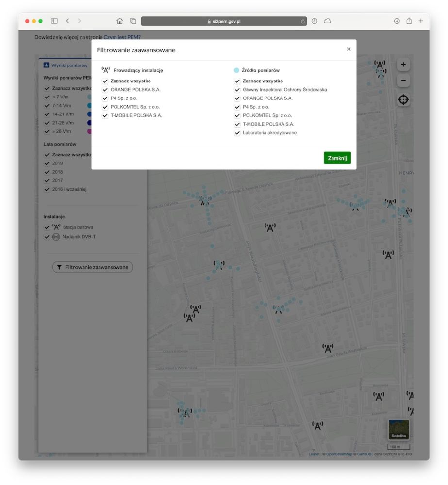
Task: Show the tab overview
Action: click(133, 21)
